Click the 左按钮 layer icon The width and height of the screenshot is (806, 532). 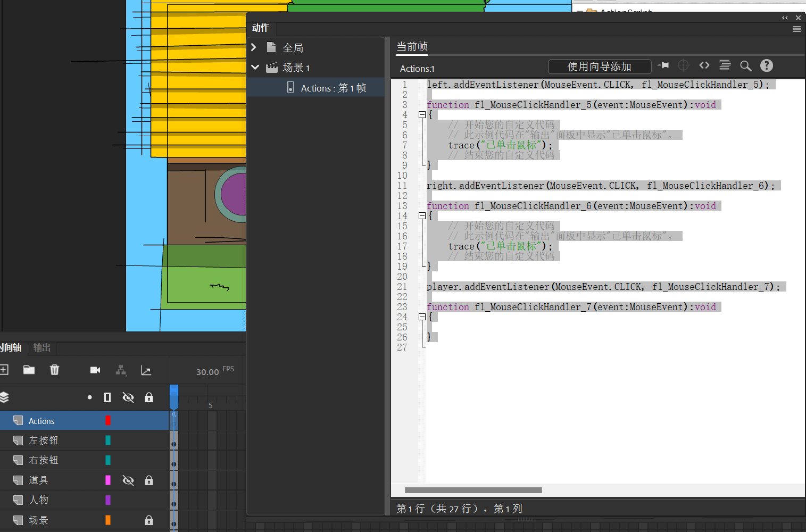18,440
